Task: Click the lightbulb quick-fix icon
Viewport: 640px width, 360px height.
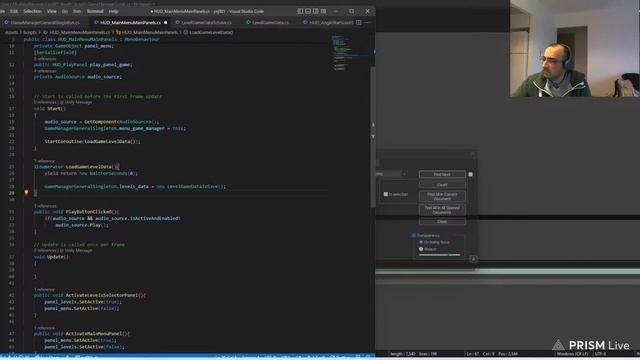Action: 26,192
